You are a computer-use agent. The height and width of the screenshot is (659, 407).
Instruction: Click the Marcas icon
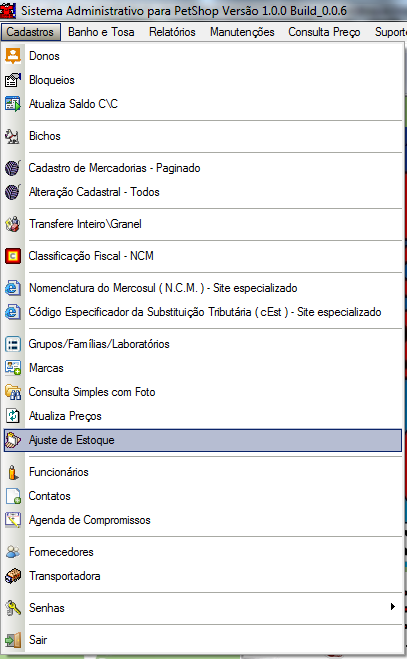pyautogui.click(x=13, y=368)
